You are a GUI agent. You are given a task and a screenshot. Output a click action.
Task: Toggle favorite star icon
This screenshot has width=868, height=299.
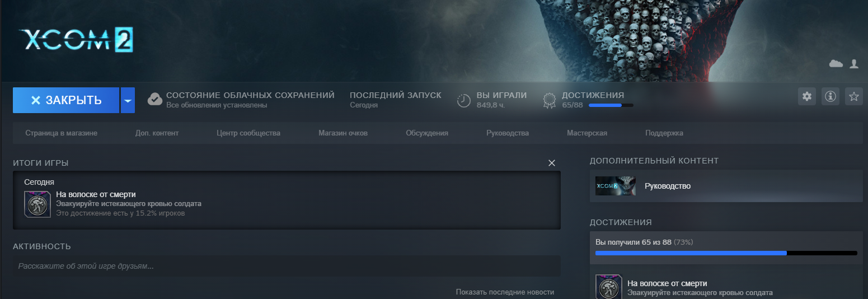click(x=853, y=97)
